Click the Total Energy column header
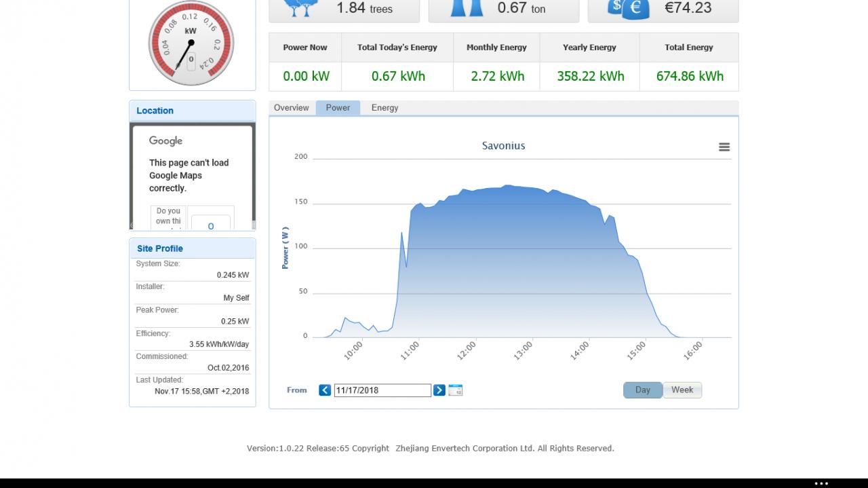868x488 pixels. [689, 48]
